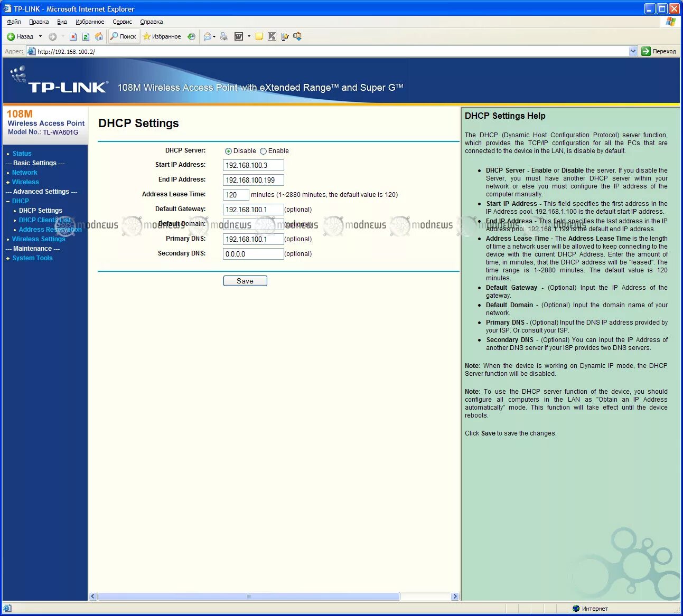Click the Start IP Address input field
The height and width of the screenshot is (616, 683).
(253, 165)
